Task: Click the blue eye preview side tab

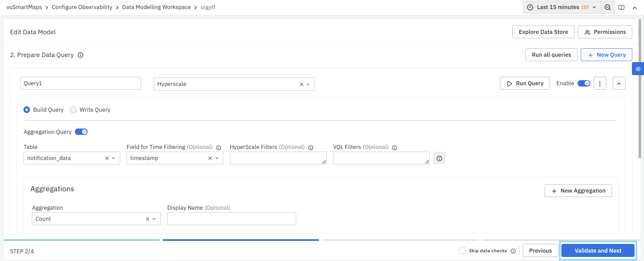Action: click(638, 69)
